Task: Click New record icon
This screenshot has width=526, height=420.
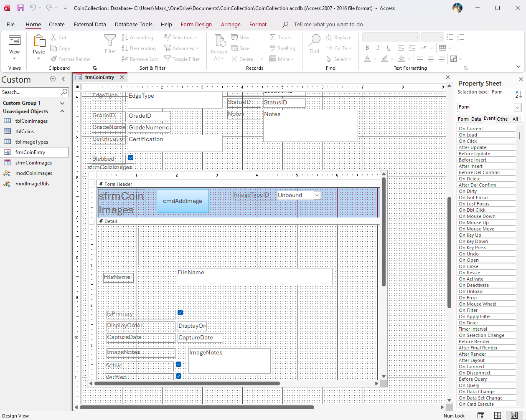Action: click(234, 38)
